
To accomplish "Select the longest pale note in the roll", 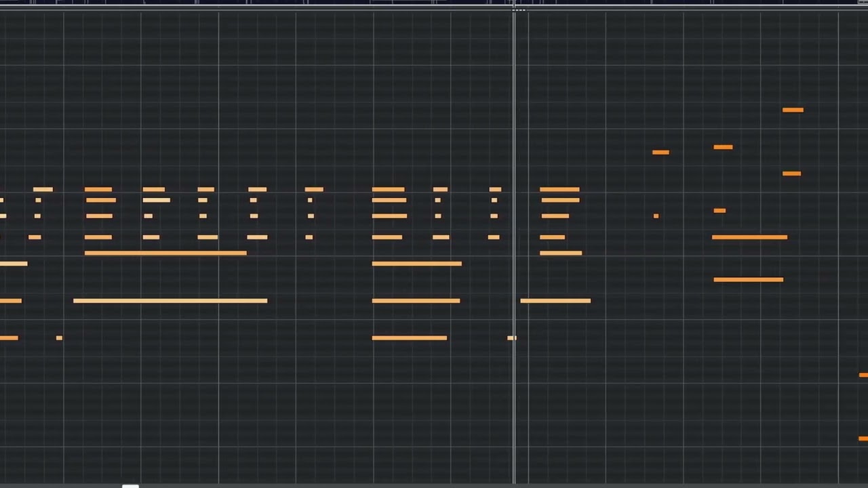I will (x=170, y=300).
